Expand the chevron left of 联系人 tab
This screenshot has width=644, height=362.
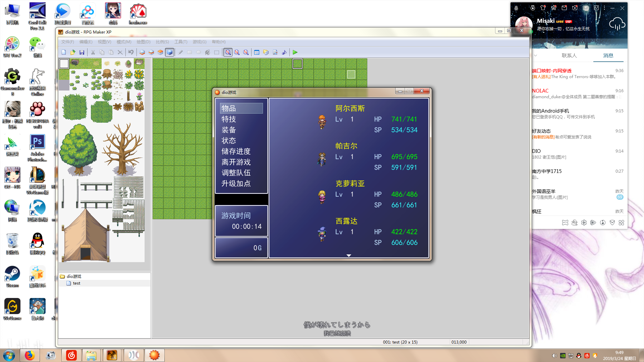536,56
